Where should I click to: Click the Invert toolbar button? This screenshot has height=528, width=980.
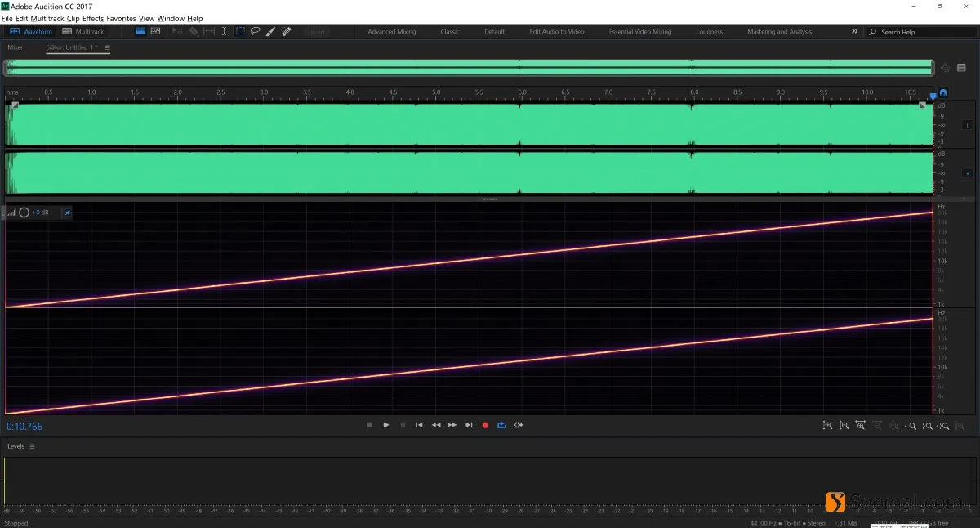pyautogui.click(x=317, y=32)
